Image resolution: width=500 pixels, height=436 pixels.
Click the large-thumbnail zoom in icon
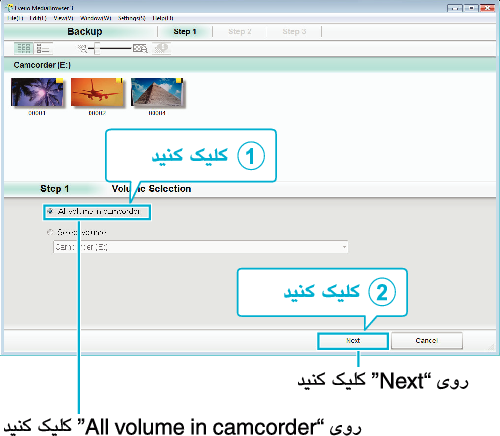pos(140,49)
